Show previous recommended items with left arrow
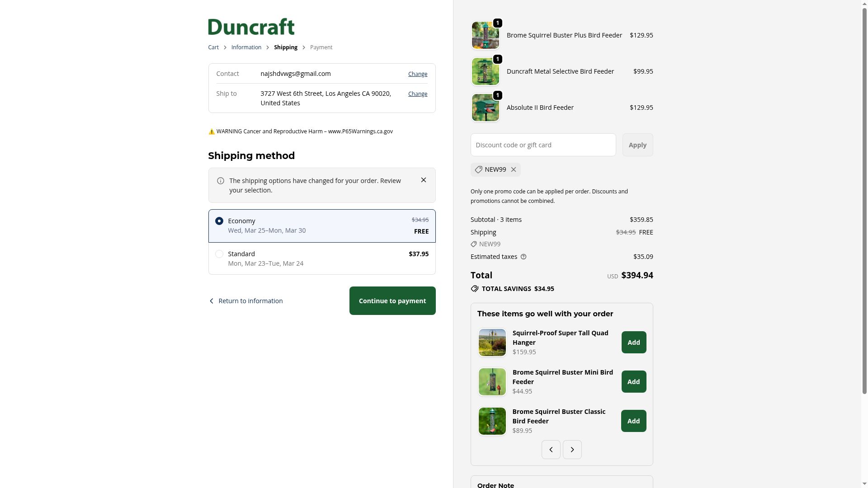 coord(551,450)
